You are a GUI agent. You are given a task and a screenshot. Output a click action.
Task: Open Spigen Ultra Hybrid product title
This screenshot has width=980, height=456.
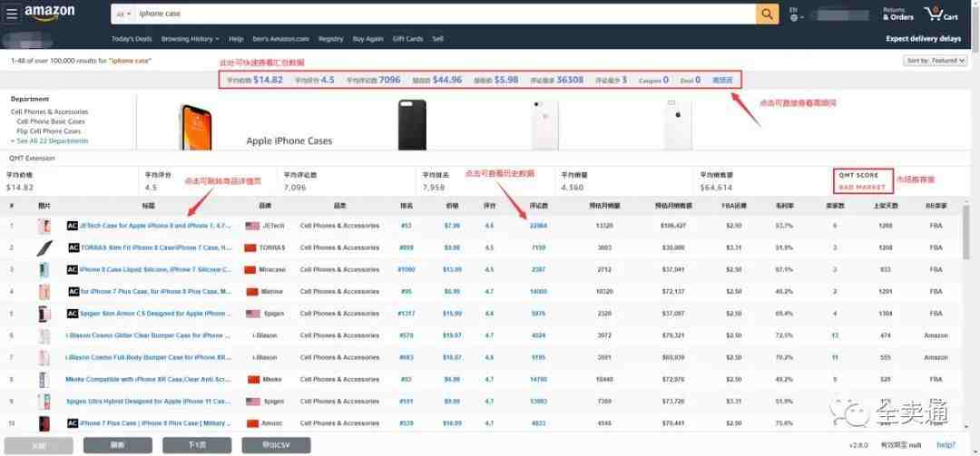point(148,402)
